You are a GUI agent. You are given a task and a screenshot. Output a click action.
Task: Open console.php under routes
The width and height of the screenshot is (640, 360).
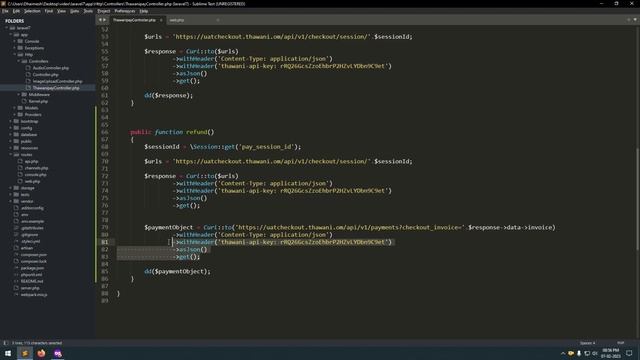(x=36, y=175)
